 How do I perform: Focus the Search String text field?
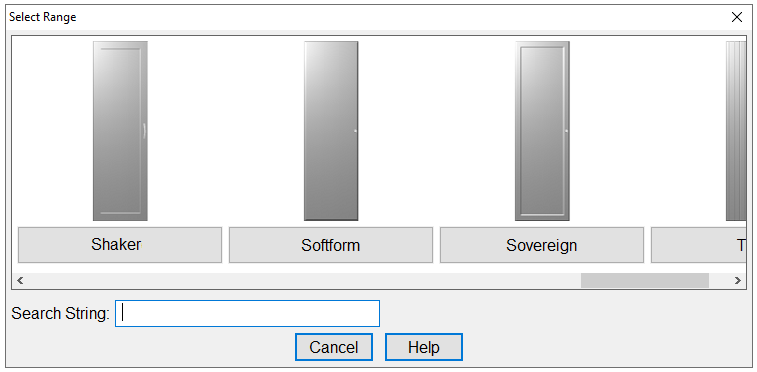[247, 314]
